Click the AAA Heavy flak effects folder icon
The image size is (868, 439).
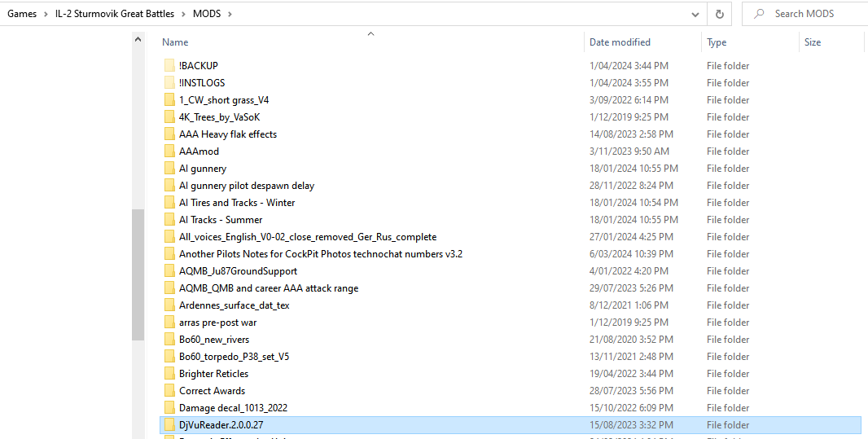point(169,134)
